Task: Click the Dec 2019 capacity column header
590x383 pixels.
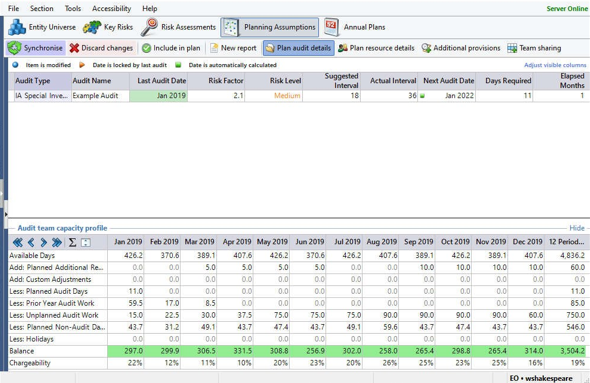Action: [x=526, y=242]
